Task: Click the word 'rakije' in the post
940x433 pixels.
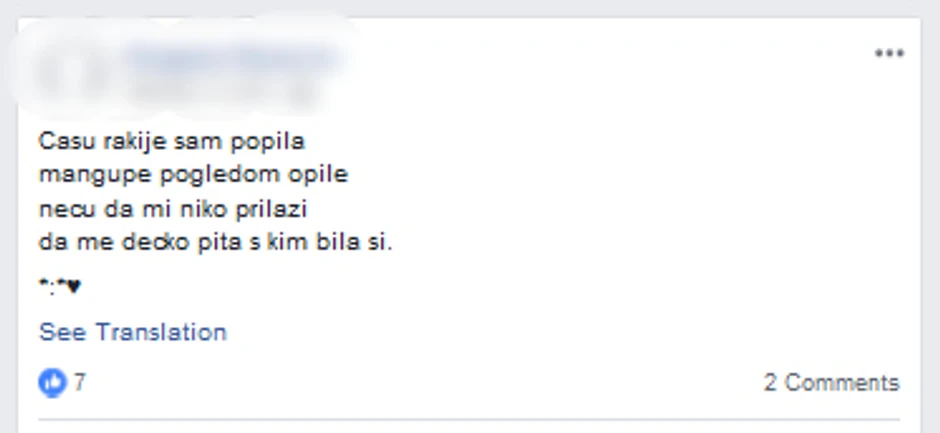Action: pyautogui.click(x=136, y=142)
